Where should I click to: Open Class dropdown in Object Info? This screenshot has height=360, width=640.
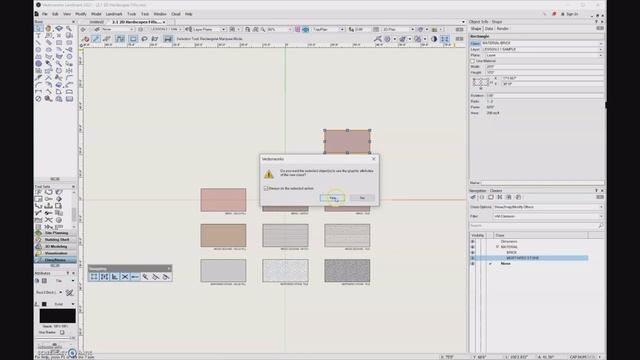pos(542,43)
